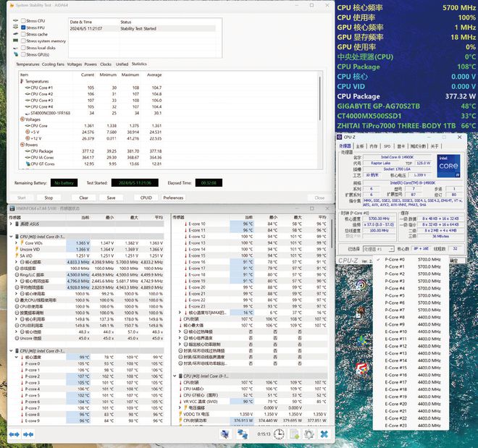Open the 主板 tab in CPU-Z
478x448 pixels.
tap(360, 146)
